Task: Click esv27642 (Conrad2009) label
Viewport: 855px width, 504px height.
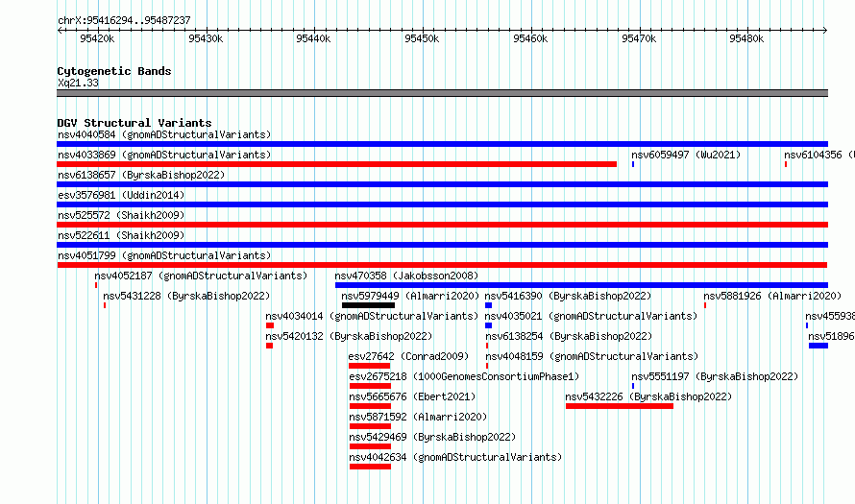Action: pos(408,356)
